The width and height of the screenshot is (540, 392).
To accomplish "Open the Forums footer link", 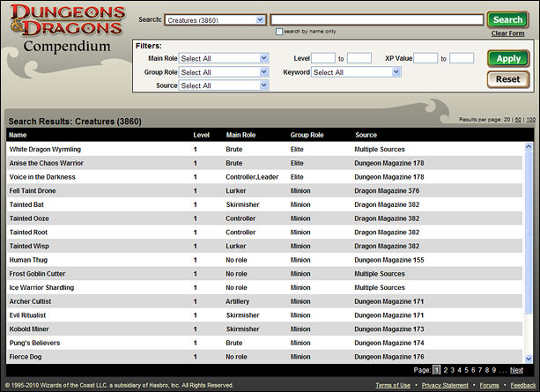I will (490, 385).
